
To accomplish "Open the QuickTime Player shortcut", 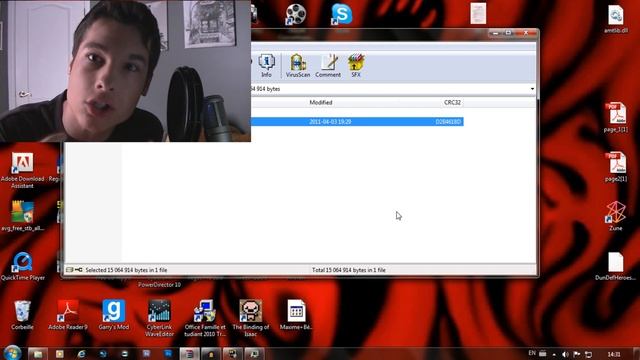I will [x=22, y=266].
